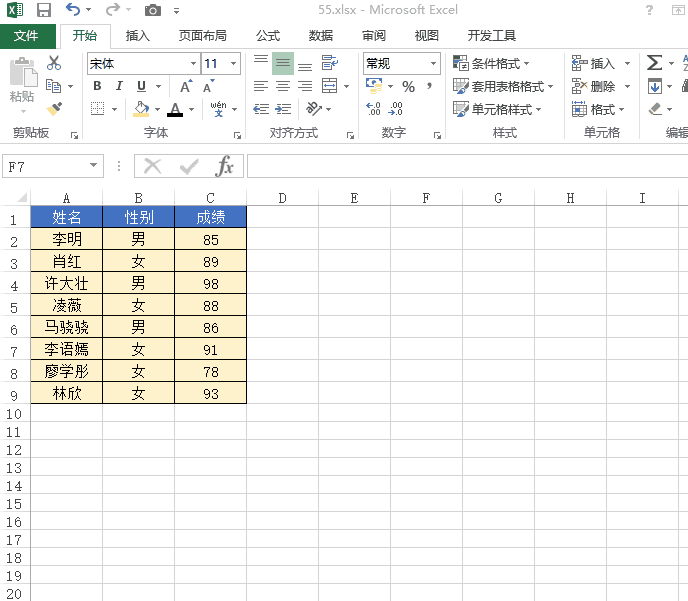Save the workbook with the floppy disk icon
688x601 pixels.
(43, 10)
